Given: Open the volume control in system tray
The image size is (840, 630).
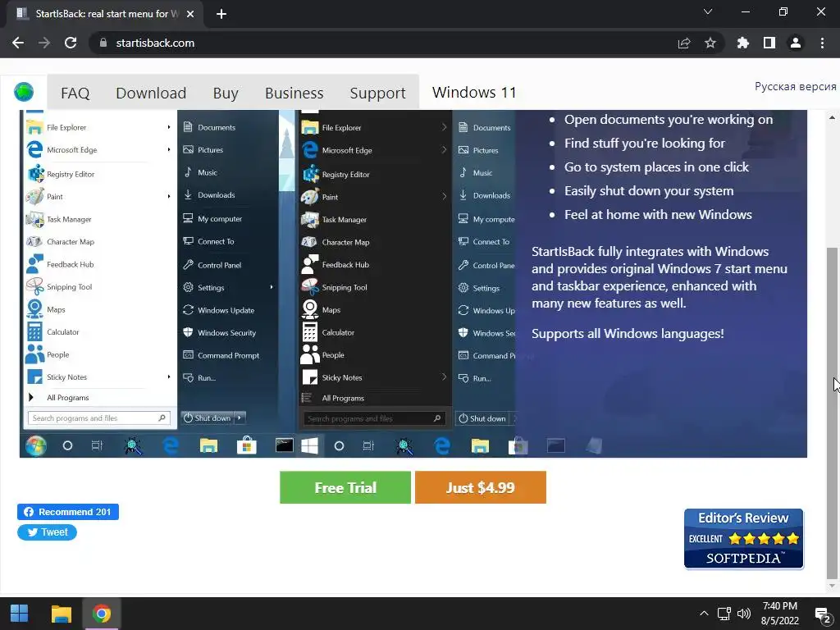Looking at the screenshot, I should pyautogui.click(x=743, y=614).
